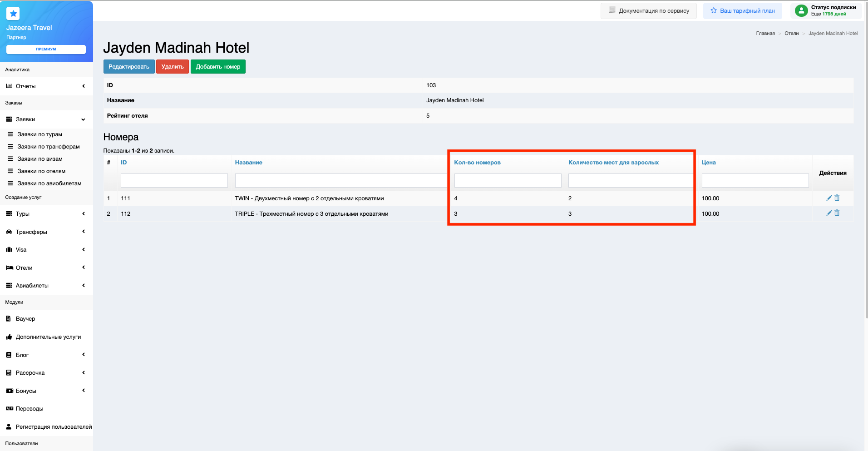
Task: Open Заявки по визам submenu item
Action: click(40, 159)
